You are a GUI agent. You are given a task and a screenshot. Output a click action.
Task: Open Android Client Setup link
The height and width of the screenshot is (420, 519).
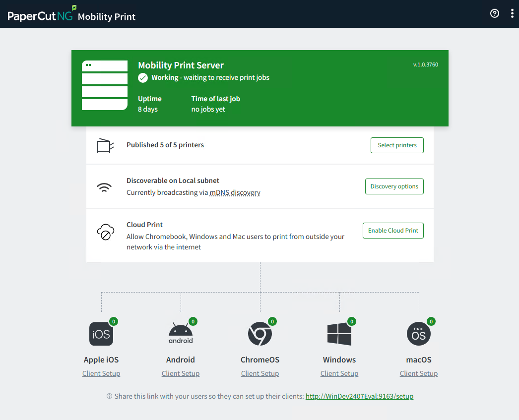coord(181,373)
